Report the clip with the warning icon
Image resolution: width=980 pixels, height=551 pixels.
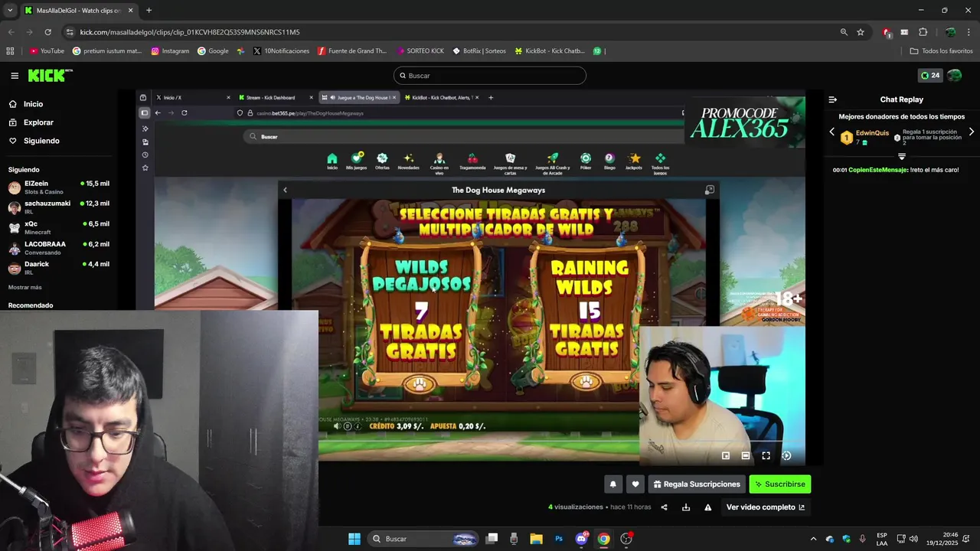click(708, 507)
